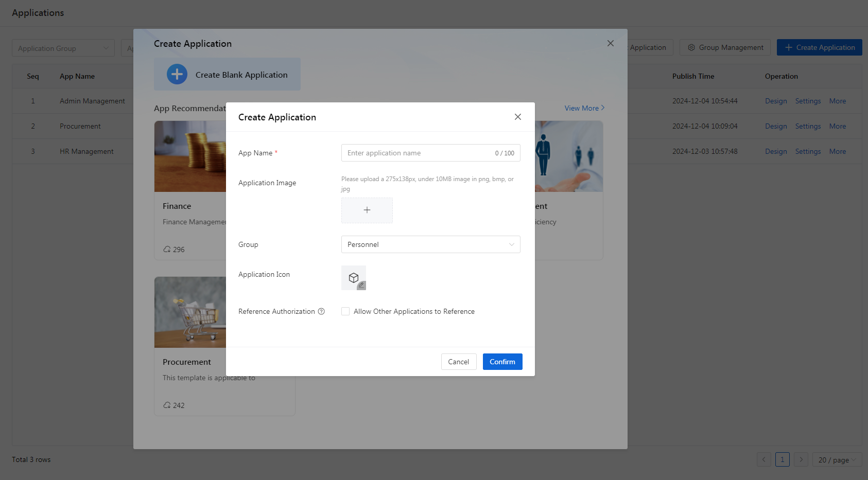This screenshot has height=480, width=868.
Task: Click Design for Admin Management row
Action: point(775,101)
